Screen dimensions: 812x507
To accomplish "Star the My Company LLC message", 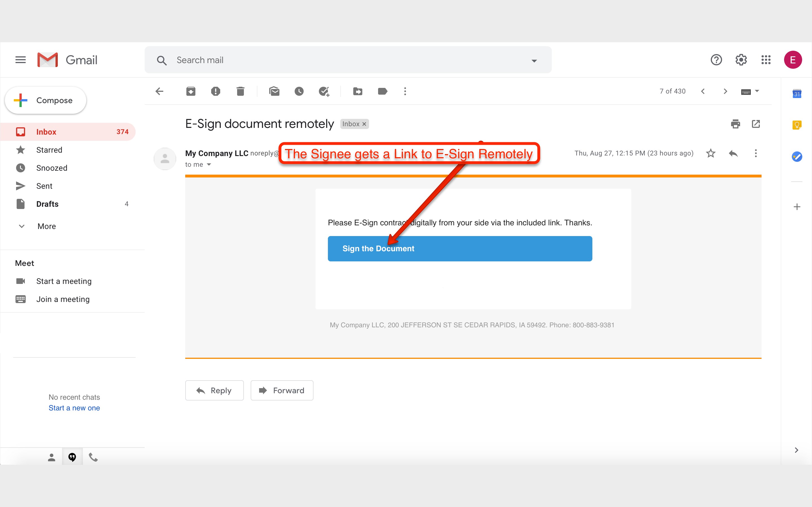I will click(711, 153).
